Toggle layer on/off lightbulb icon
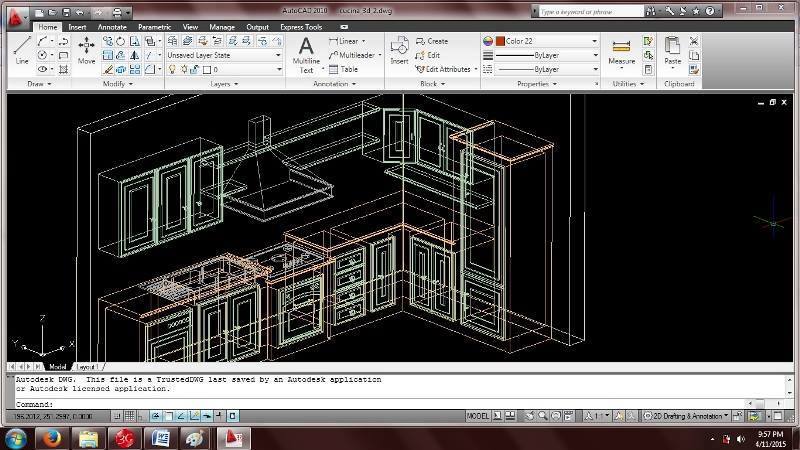The width and height of the screenshot is (800, 450). click(x=172, y=69)
